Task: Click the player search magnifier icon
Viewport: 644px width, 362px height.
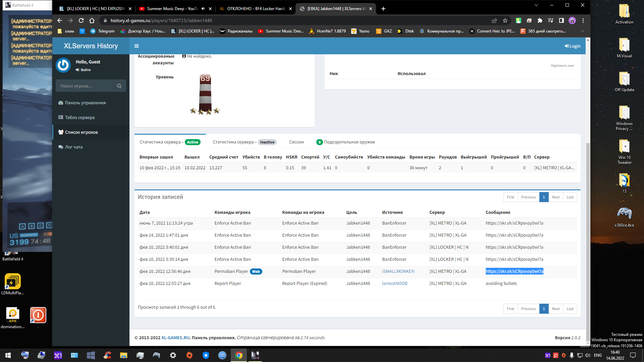Action: [119, 86]
